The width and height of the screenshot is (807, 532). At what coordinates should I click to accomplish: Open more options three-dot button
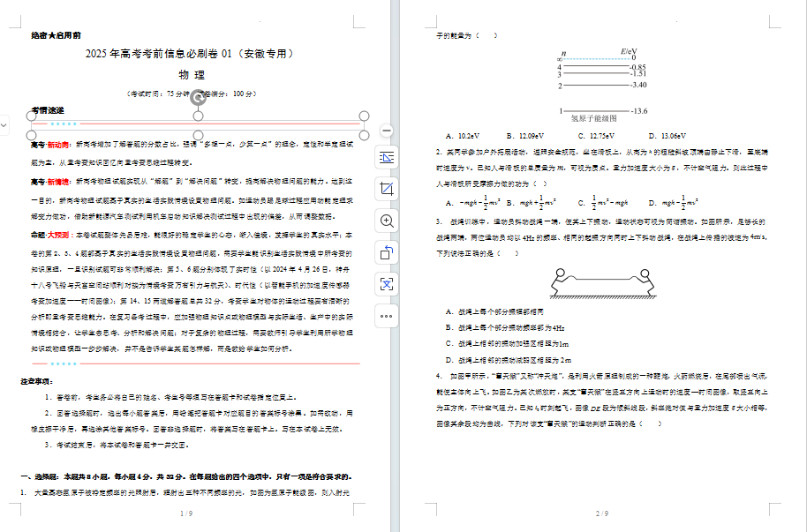pyautogui.click(x=387, y=316)
